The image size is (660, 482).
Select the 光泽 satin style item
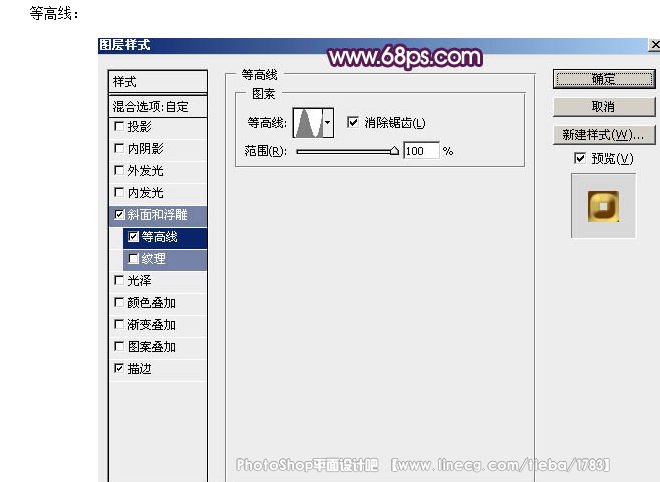158,281
